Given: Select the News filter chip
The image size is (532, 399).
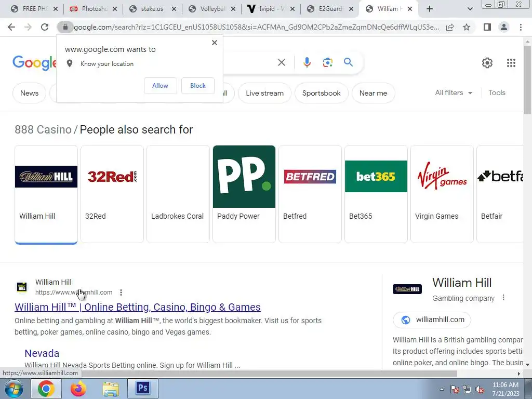Looking at the screenshot, I should pyautogui.click(x=29, y=93).
